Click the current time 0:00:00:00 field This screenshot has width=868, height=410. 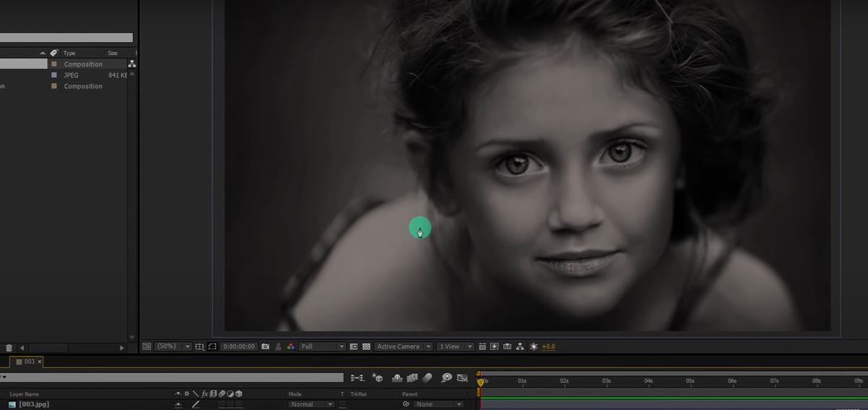[239, 346]
